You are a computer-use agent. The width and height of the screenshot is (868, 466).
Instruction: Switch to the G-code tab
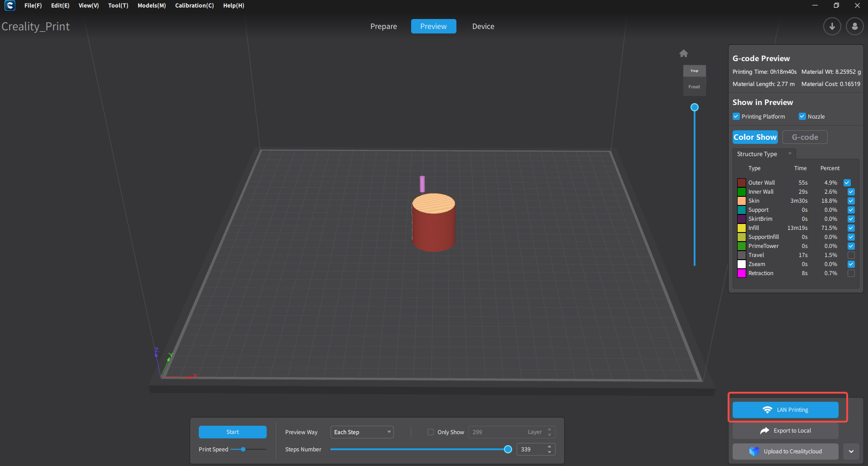805,137
